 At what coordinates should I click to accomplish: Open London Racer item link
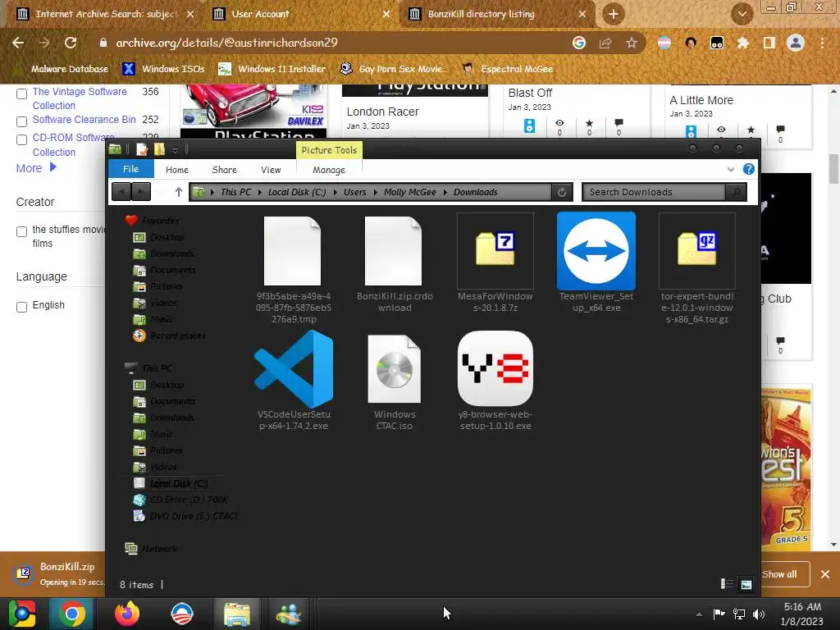click(382, 112)
